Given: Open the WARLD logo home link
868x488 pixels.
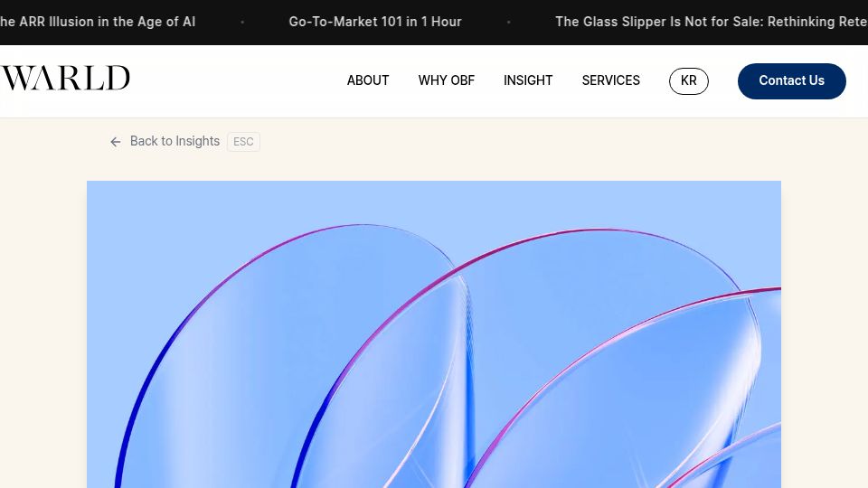Looking at the screenshot, I should pos(65,78).
